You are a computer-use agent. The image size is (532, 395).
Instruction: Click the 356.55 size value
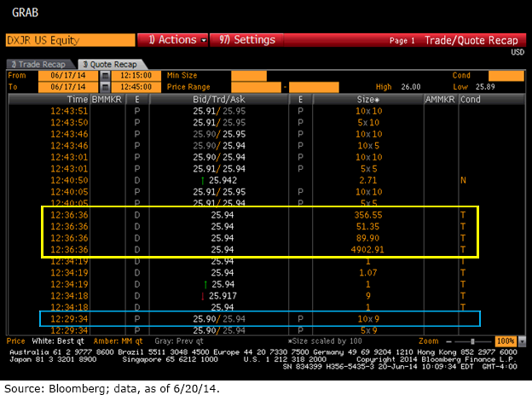click(368, 215)
